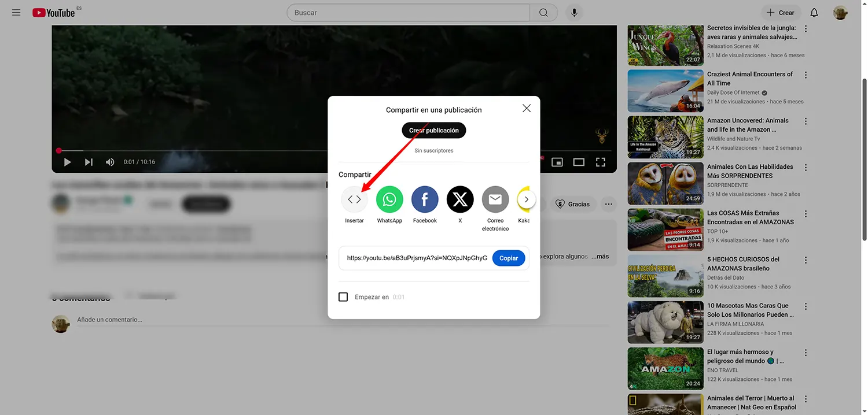Share the video on Facebook

click(424, 199)
